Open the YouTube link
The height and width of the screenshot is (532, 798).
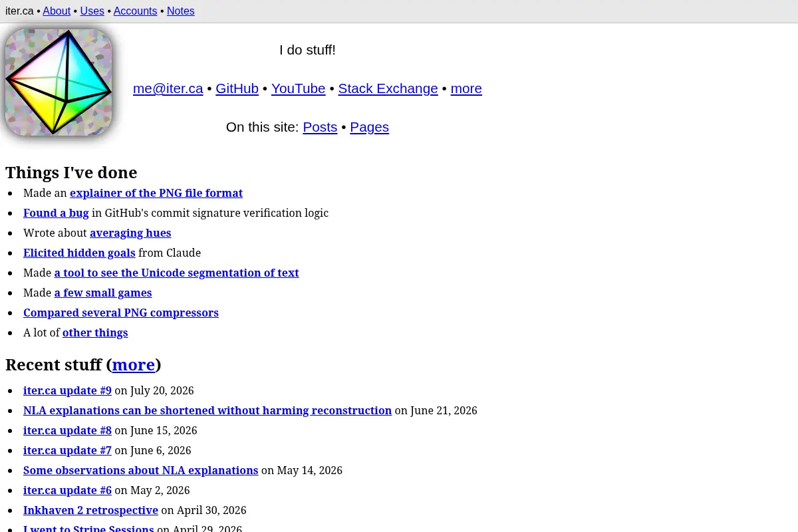(x=299, y=88)
